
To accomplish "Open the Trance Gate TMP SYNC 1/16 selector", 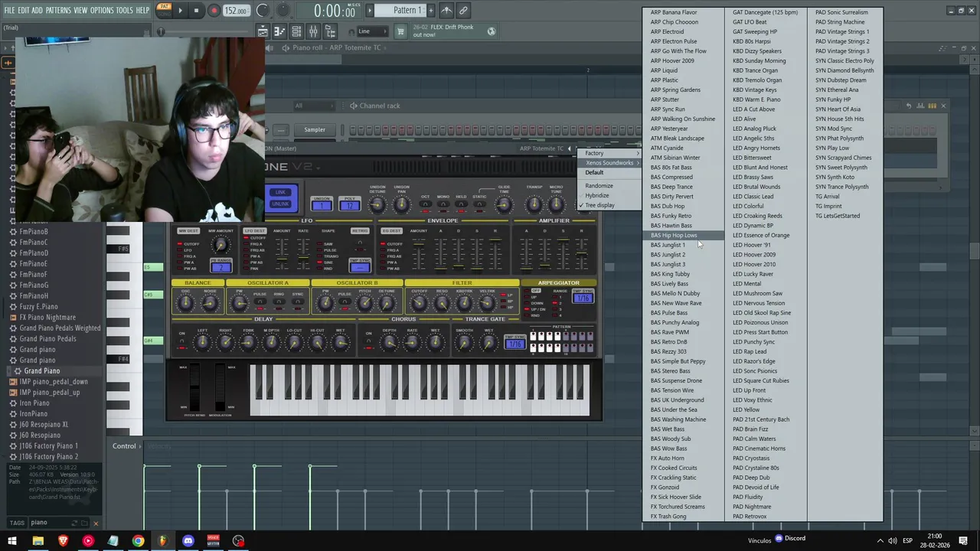I will 514,342.
